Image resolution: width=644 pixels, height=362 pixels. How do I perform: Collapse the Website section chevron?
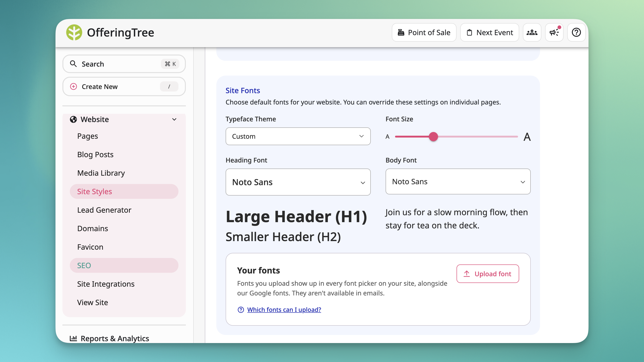(174, 120)
